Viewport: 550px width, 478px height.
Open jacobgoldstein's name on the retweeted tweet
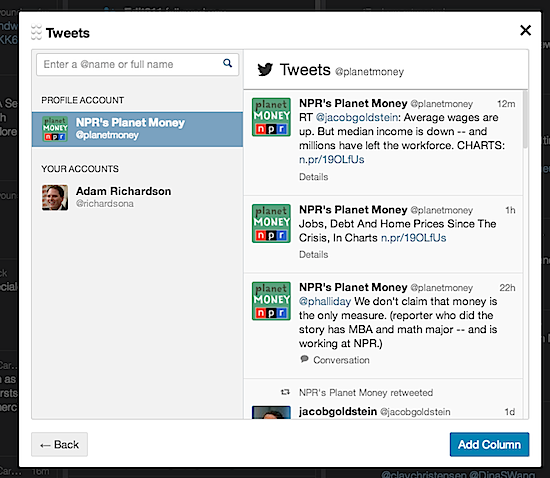pos(338,411)
